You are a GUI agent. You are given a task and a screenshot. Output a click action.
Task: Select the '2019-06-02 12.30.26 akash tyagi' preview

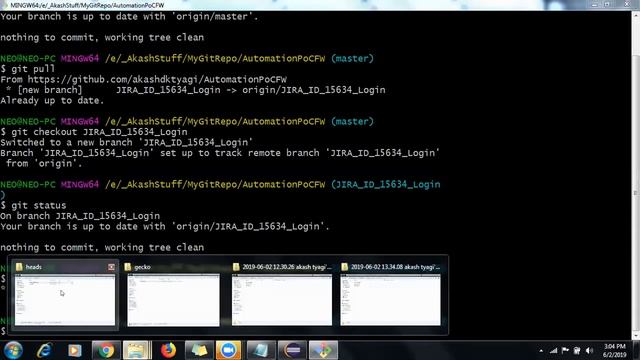click(282, 295)
